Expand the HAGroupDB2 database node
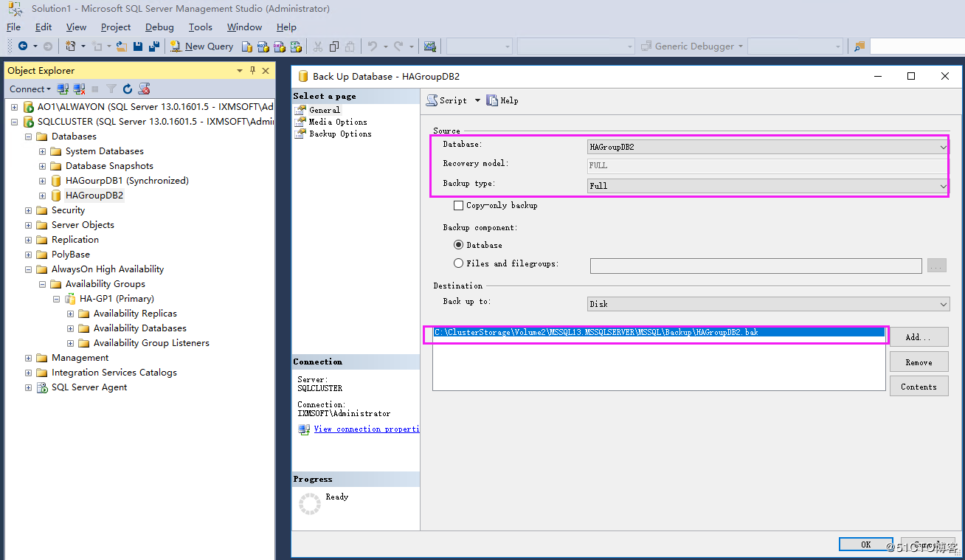The width and height of the screenshot is (965, 560). [x=42, y=195]
